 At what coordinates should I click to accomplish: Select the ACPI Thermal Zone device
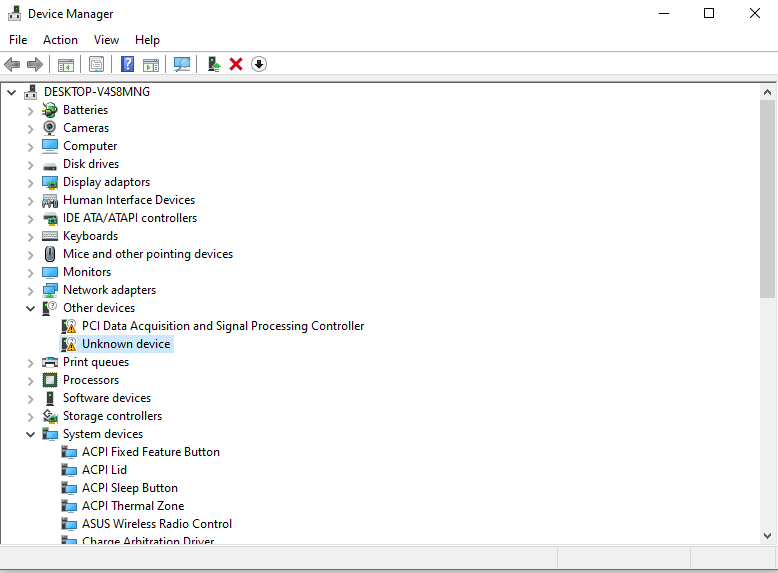[x=133, y=506]
